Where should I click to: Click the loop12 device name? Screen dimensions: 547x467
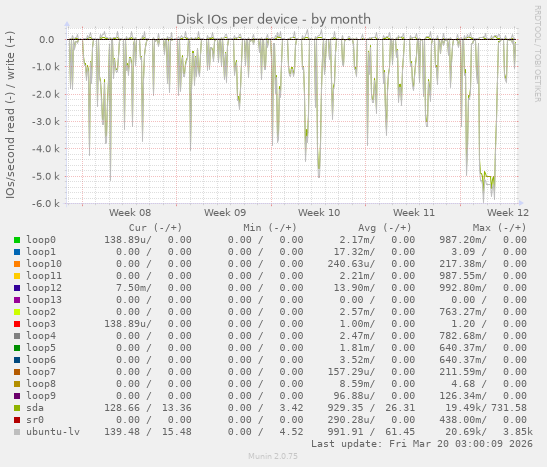[x=44, y=288]
